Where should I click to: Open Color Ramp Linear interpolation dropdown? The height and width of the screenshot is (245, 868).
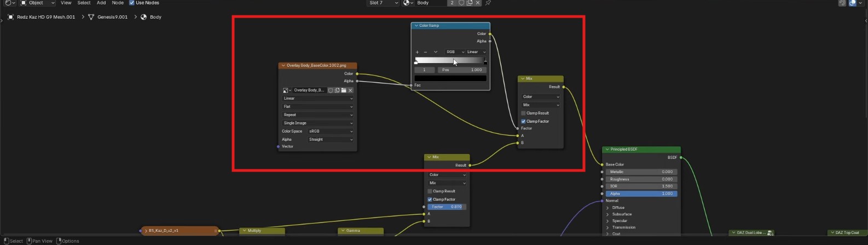[x=476, y=52]
